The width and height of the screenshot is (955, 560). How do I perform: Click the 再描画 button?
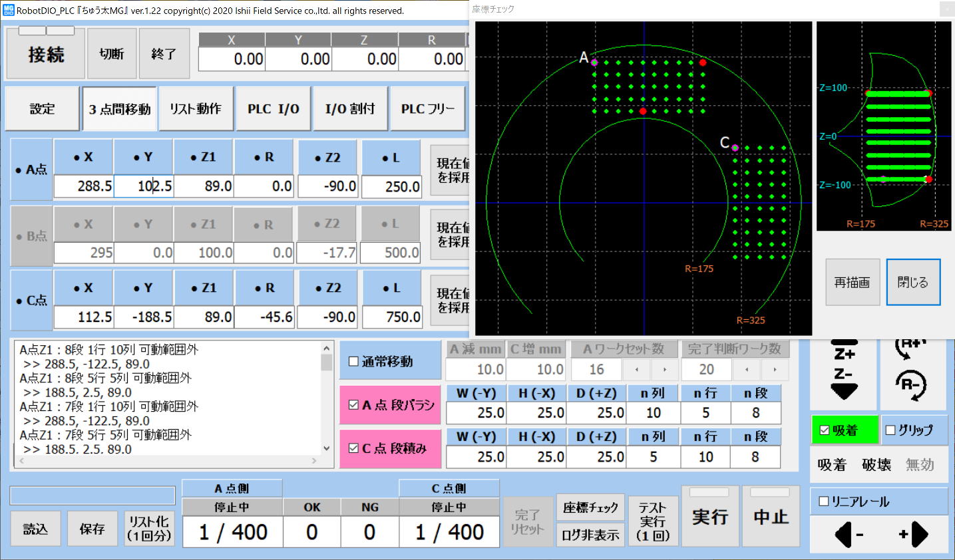[852, 283]
